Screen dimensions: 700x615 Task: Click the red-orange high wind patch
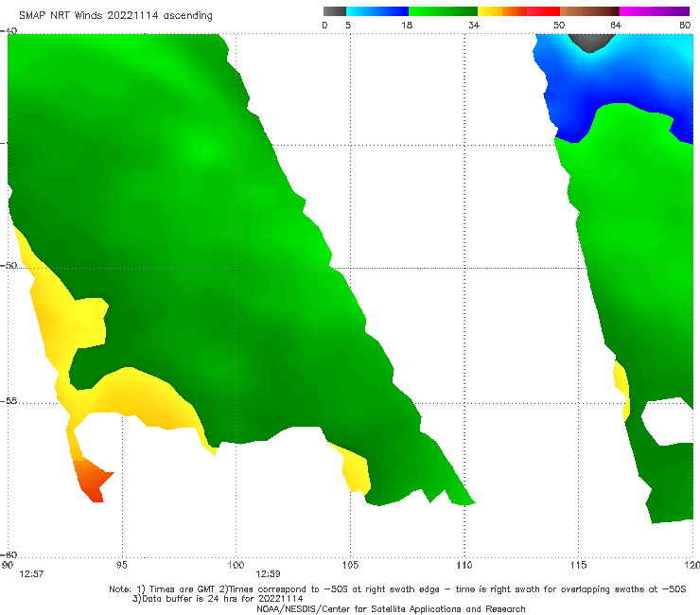pos(92,480)
